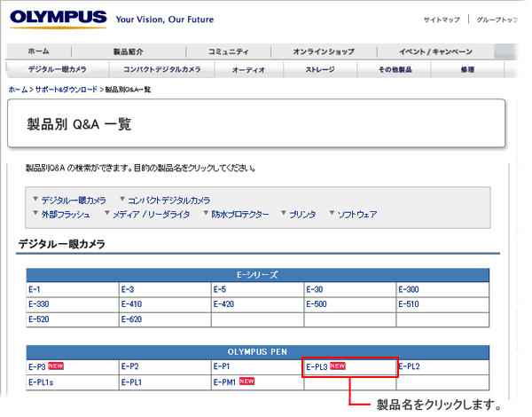Screen dimensions: 532x417
Task: Open the その他製品 sub-navigation tab
Action: pos(395,69)
